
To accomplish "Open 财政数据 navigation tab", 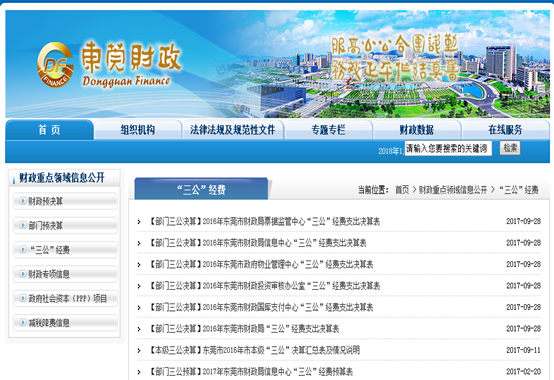I will tap(417, 130).
